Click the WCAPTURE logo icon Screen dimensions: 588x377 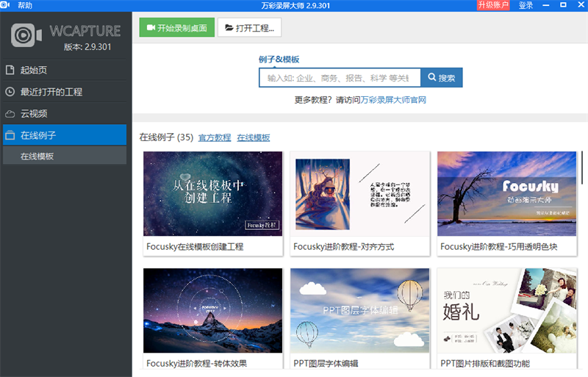(26, 35)
